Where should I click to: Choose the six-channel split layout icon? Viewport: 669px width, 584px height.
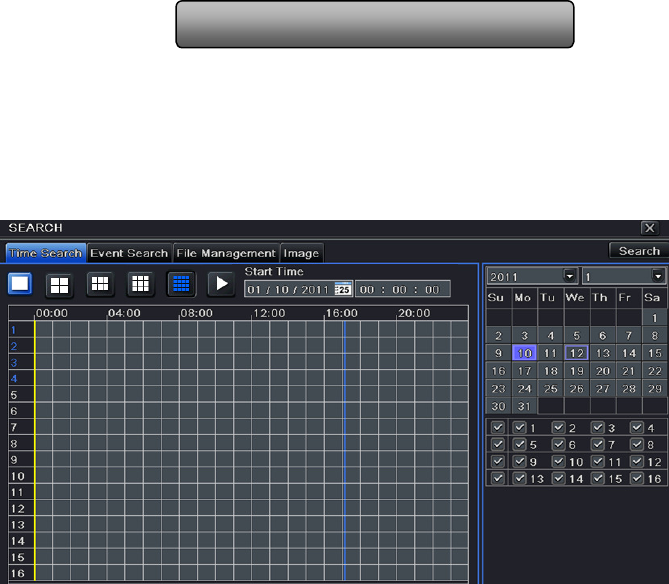tap(100, 284)
